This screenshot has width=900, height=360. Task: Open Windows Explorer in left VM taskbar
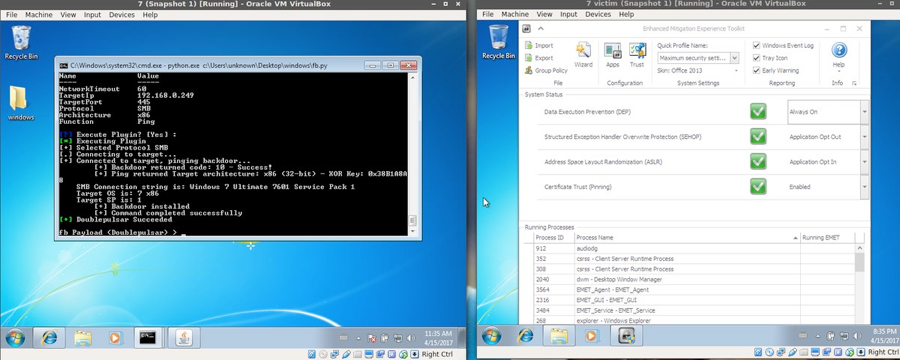[x=83, y=338]
